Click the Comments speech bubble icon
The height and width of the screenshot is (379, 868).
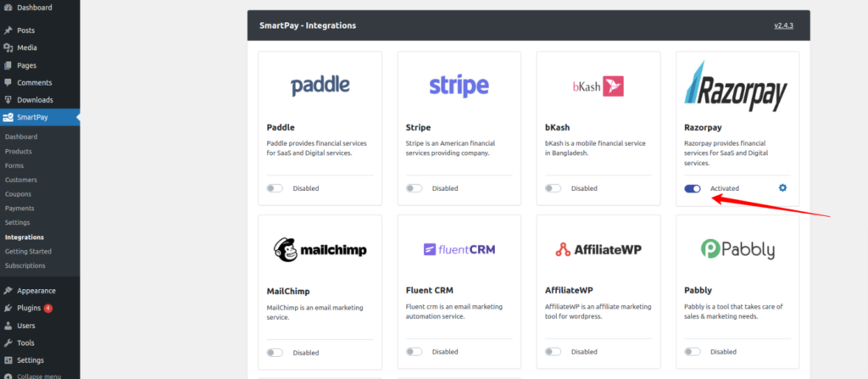click(x=8, y=82)
